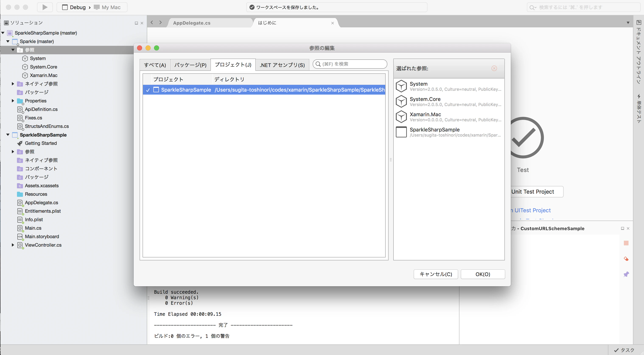Viewport: 644px width, 355px height.
Task: Click the Unit Test Project button
Action: point(537,192)
